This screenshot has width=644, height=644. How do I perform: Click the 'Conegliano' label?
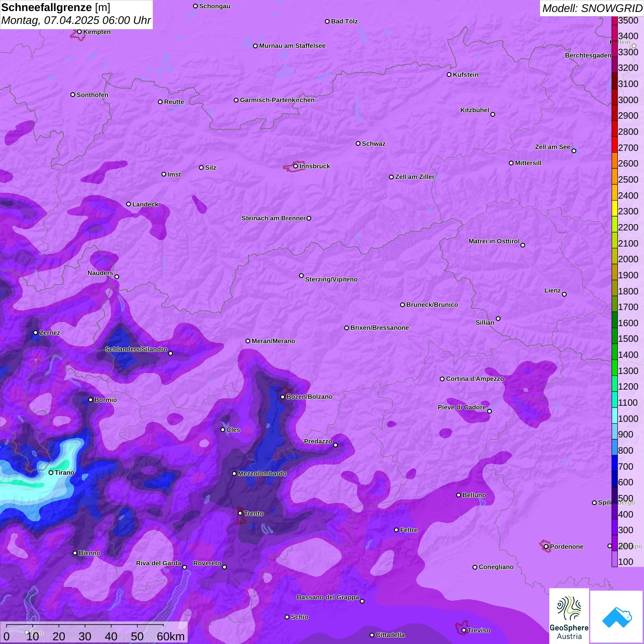click(x=496, y=567)
